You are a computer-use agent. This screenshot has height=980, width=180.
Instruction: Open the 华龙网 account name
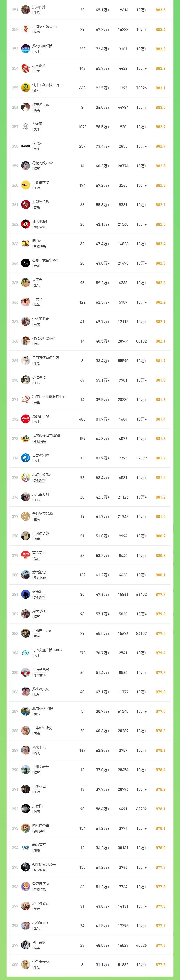click(37, 124)
